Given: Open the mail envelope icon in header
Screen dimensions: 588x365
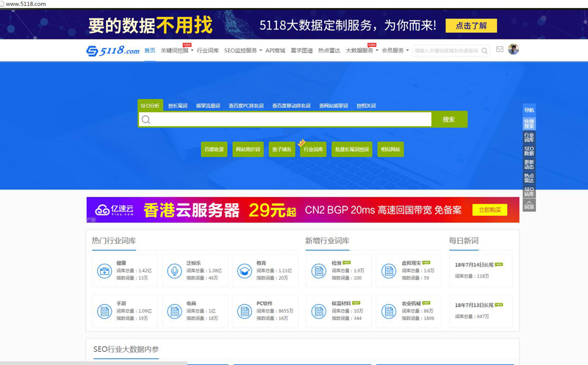Looking at the screenshot, I should tap(500, 50).
